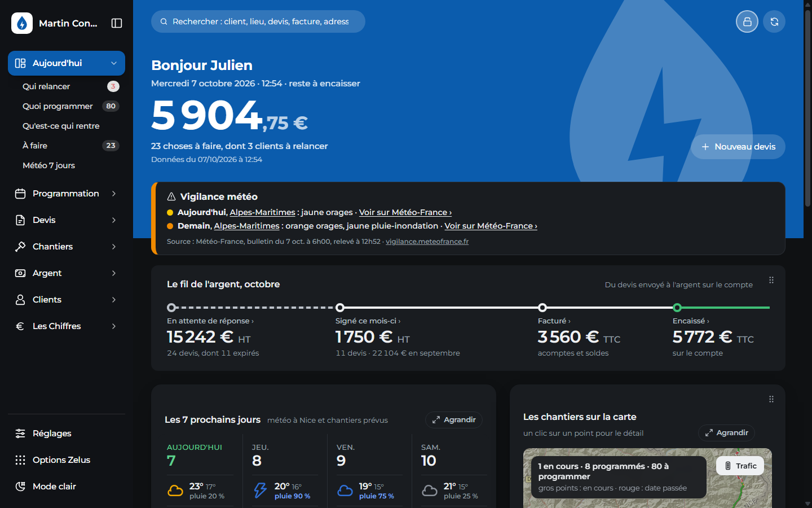The width and height of the screenshot is (812, 508).
Task: Click the Argent banknote icon
Action: (20, 273)
